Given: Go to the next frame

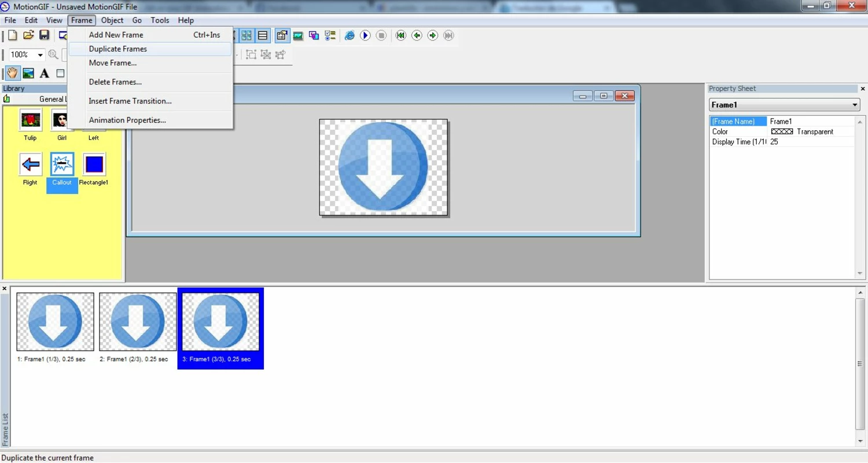Looking at the screenshot, I should pos(432,35).
